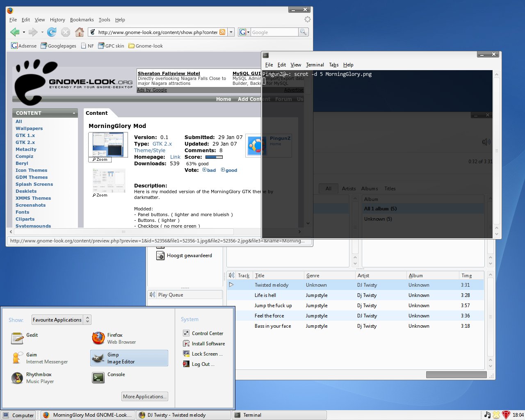
Task: Open Control Center
Action: coord(203,333)
